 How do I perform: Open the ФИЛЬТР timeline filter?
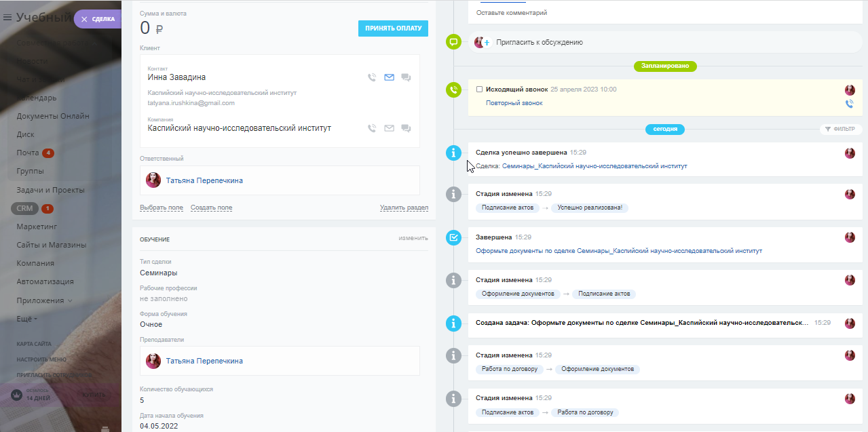[x=840, y=129]
